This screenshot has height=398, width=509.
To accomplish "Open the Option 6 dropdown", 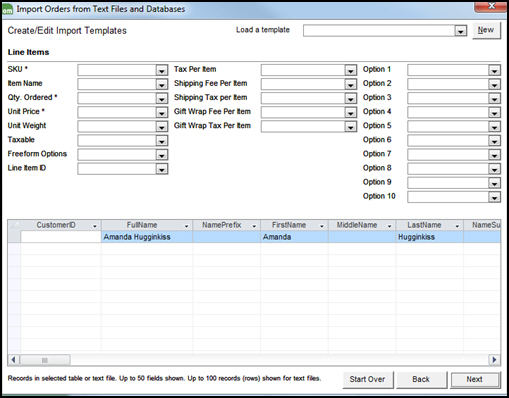I will coord(494,141).
